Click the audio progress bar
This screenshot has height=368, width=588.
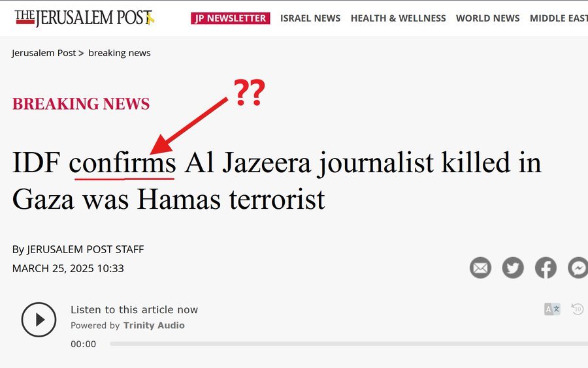tap(349, 344)
